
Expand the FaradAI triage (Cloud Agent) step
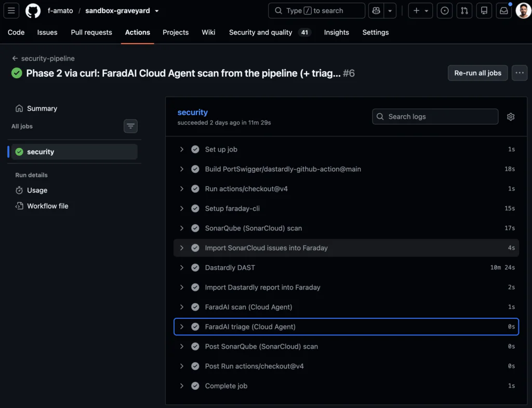pyautogui.click(x=346, y=327)
